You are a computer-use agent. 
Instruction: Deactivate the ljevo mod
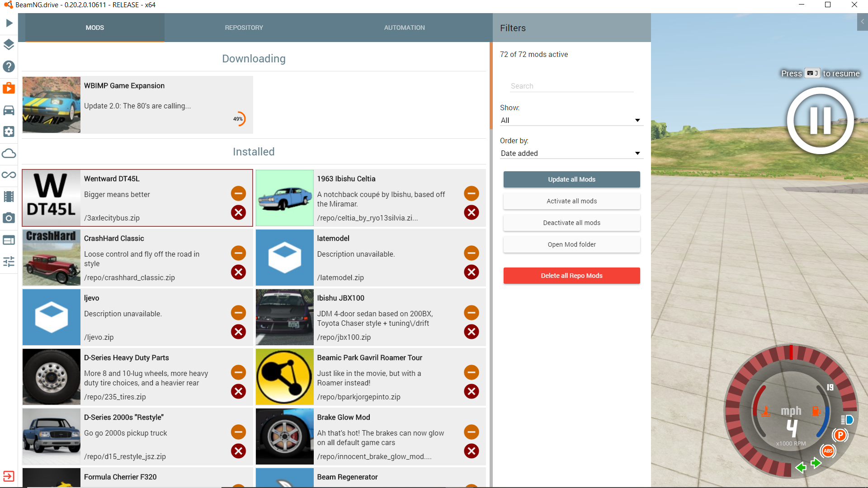point(238,313)
